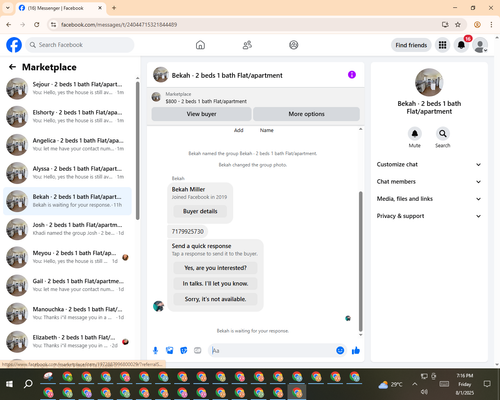The width and height of the screenshot is (500, 400).
Task: Open Gail conversation in Marketplace list
Action: tap(67, 285)
